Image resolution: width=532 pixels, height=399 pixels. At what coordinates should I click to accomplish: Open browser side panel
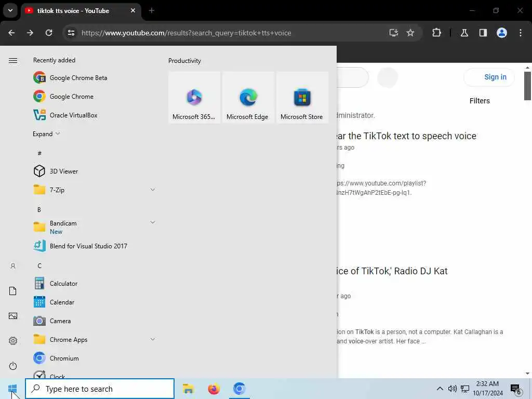pos(483,33)
